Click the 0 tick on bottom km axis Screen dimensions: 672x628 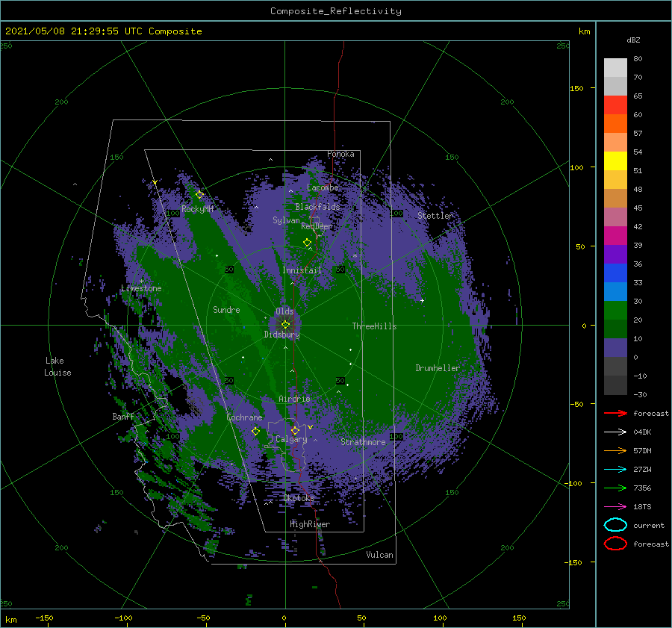click(284, 618)
